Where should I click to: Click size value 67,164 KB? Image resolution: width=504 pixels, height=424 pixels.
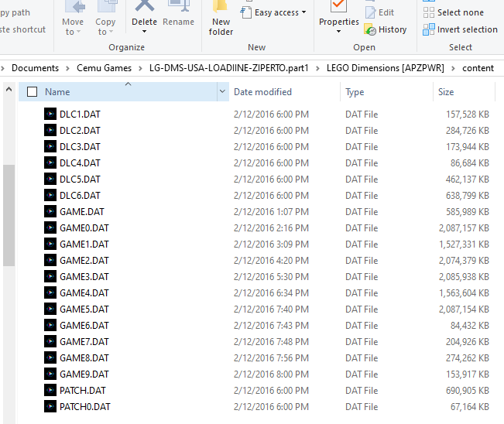tap(470, 407)
